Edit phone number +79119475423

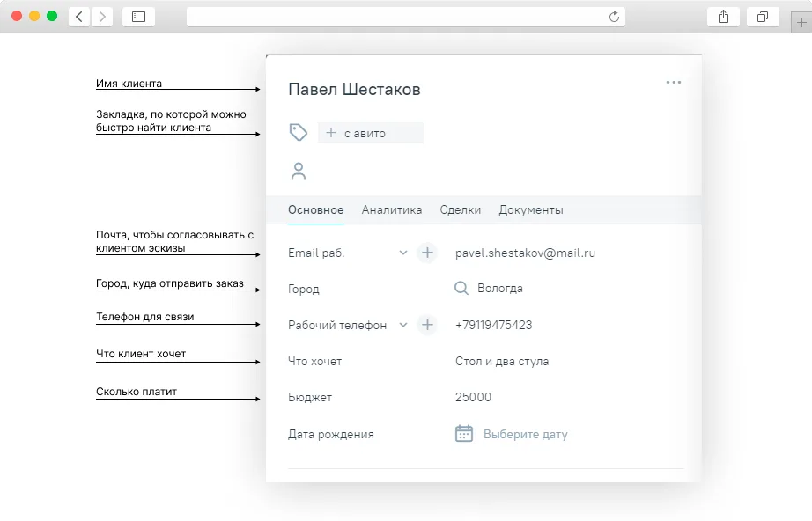[493, 325]
